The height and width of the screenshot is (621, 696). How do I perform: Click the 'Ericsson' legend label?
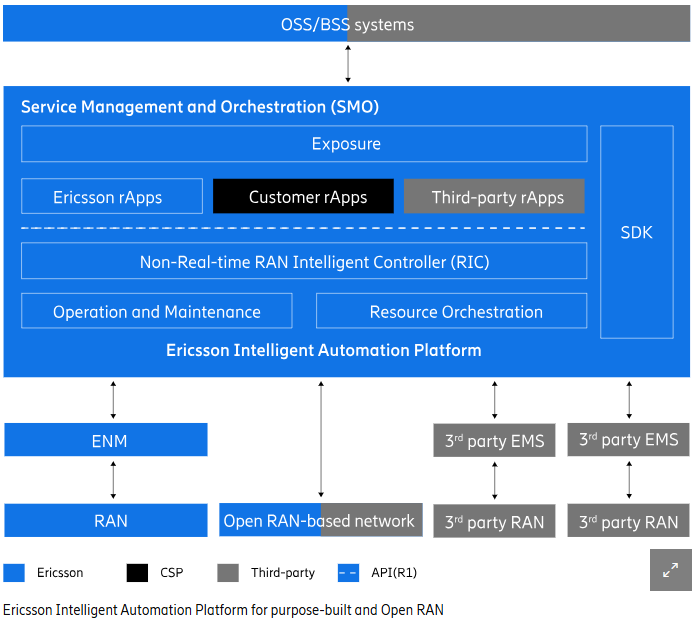point(60,573)
